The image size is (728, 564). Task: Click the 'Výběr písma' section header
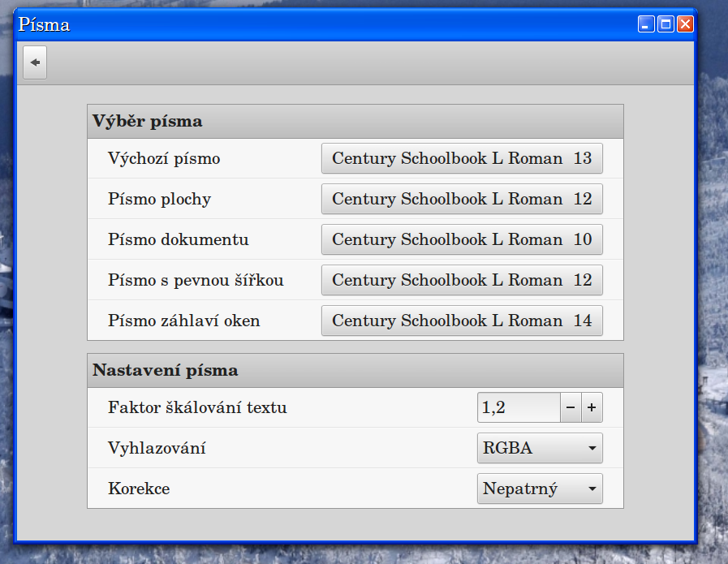point(148,122)
